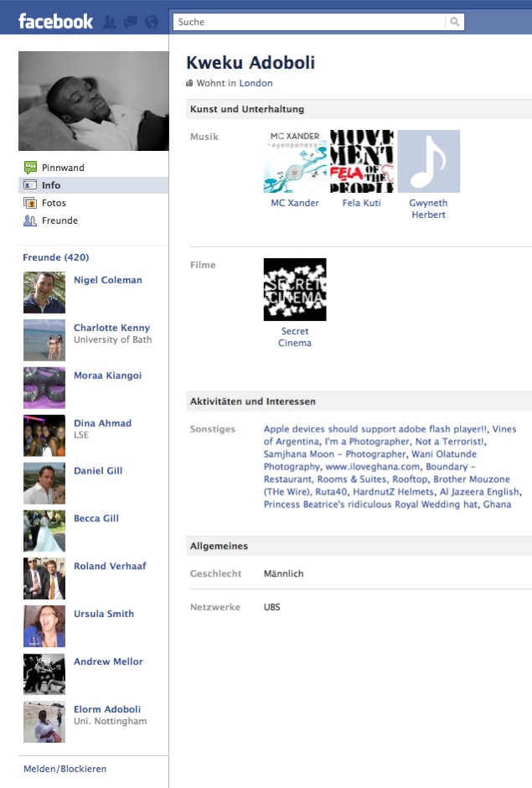This screenshot has width=532, height=788.
Task: Click Nigel Coleman's photo thumbnail
Action: pyautogui.click(x=44, y=293)
